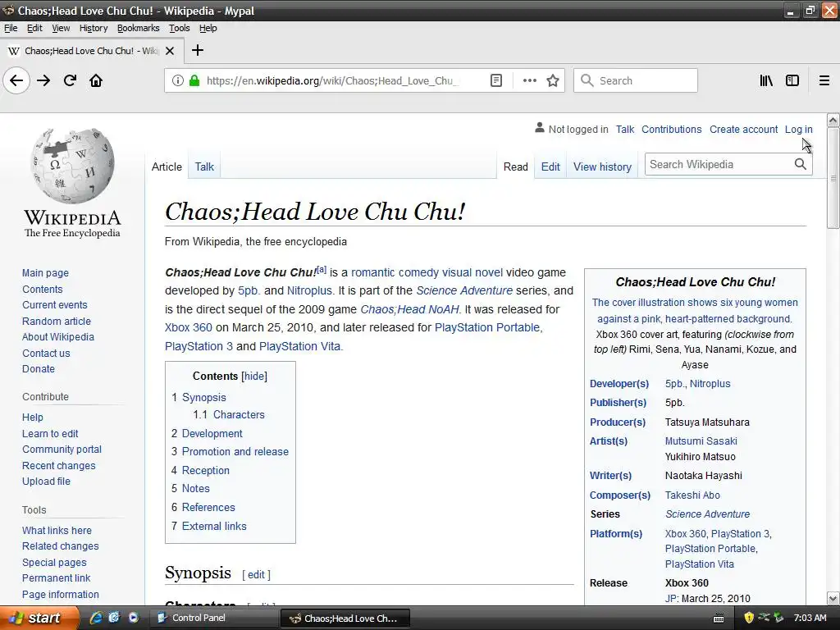Show sidebars icon in toolbar

(x=792, y=81)
